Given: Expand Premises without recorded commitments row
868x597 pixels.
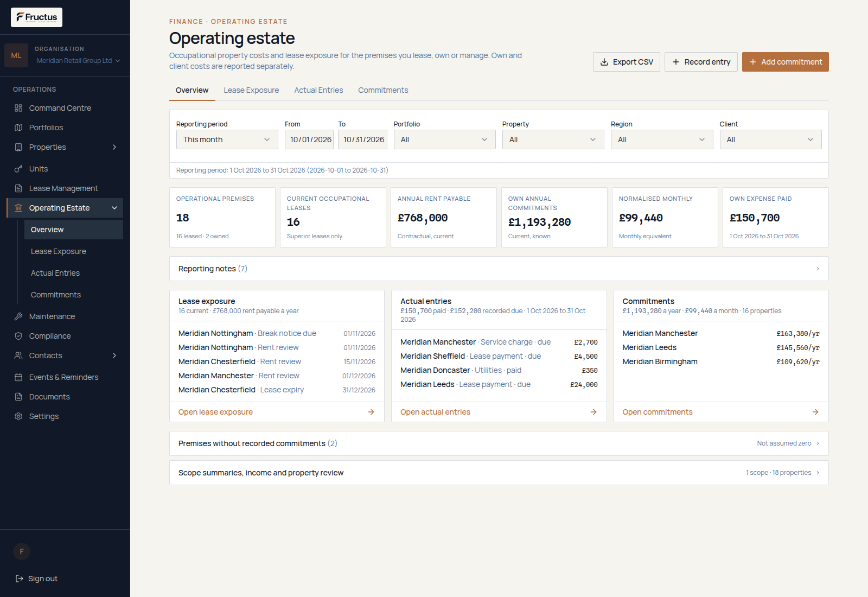Looking at the screenshot, I should click(x=499, y=443).
